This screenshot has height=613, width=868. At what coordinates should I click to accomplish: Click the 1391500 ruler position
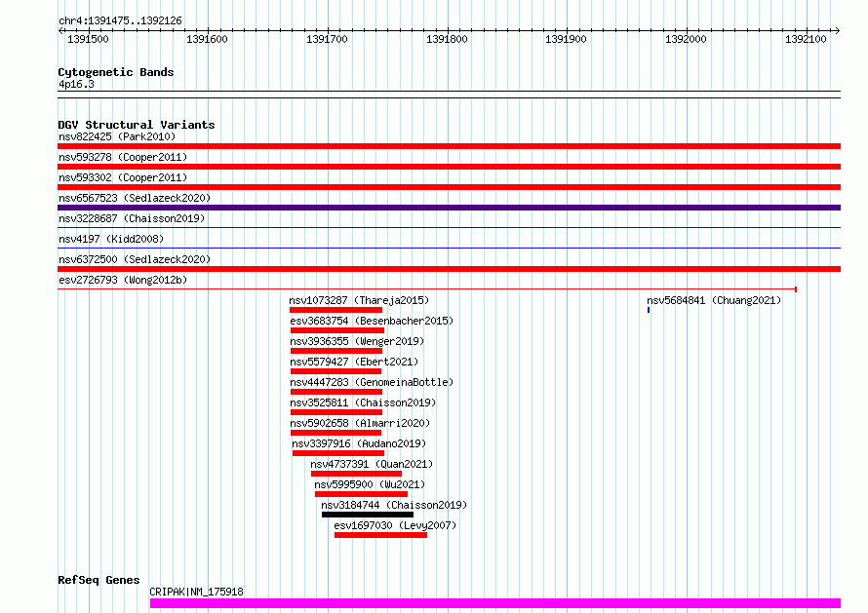click(88, 39)
